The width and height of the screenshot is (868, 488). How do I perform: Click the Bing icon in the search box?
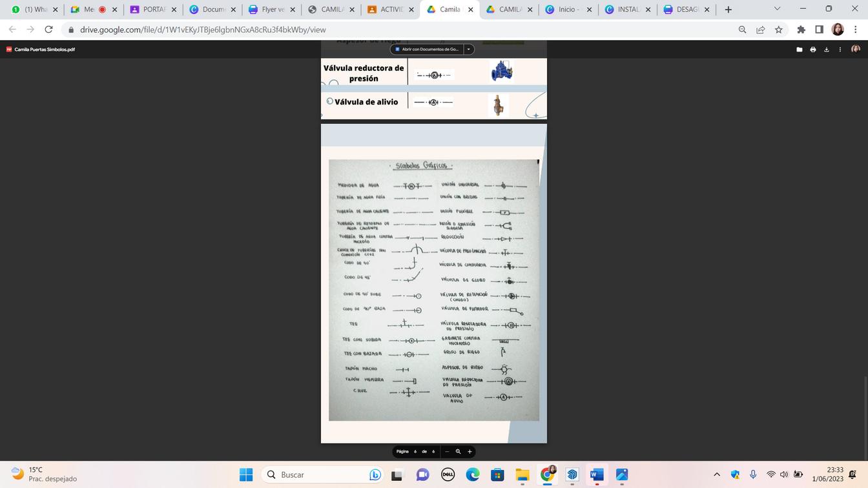click(x=375, y=475)
